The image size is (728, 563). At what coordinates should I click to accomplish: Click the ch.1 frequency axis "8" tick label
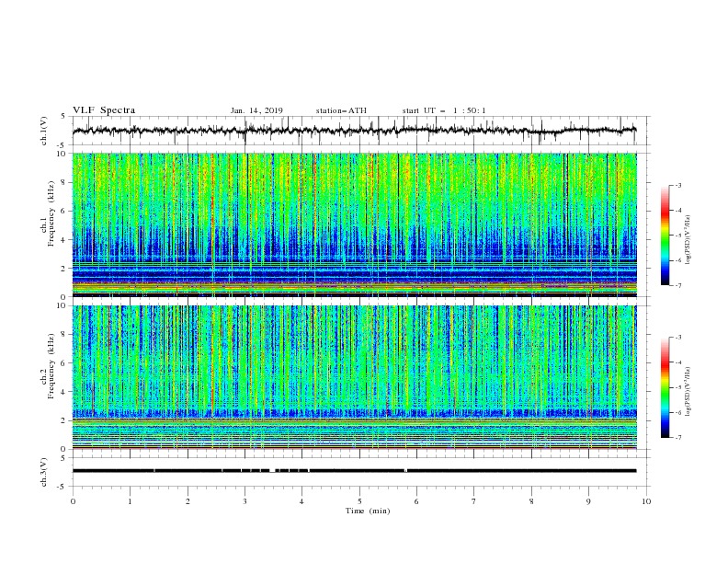[64, 182]
